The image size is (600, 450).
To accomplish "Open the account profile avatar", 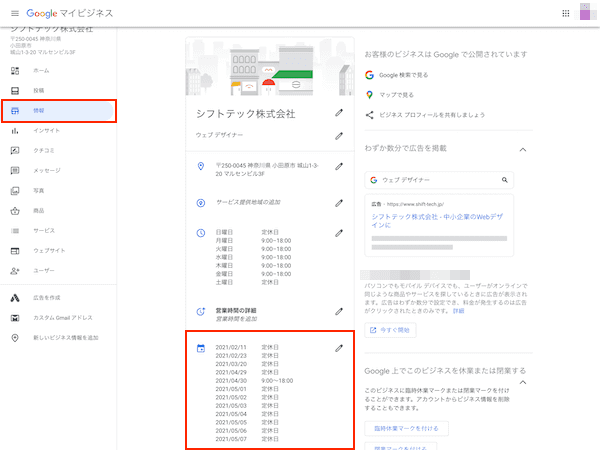I will point(585,11).
